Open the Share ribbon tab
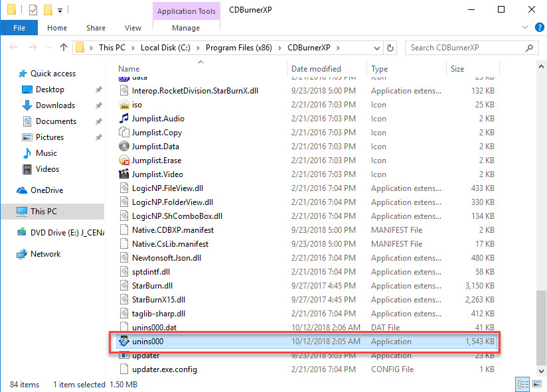Image resolution: width=547 pixels, height=392 pixels. (x=96, y=28)
